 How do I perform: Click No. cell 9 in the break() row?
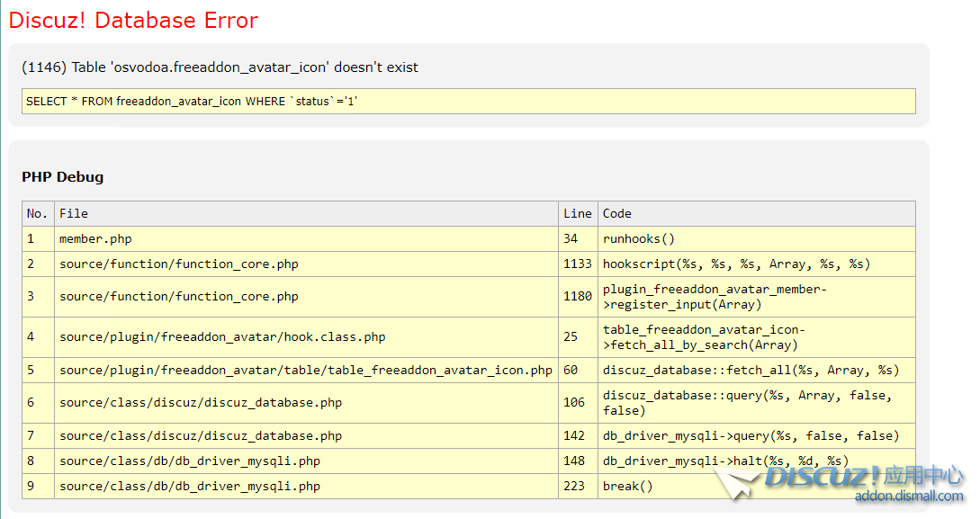[38, 486]
